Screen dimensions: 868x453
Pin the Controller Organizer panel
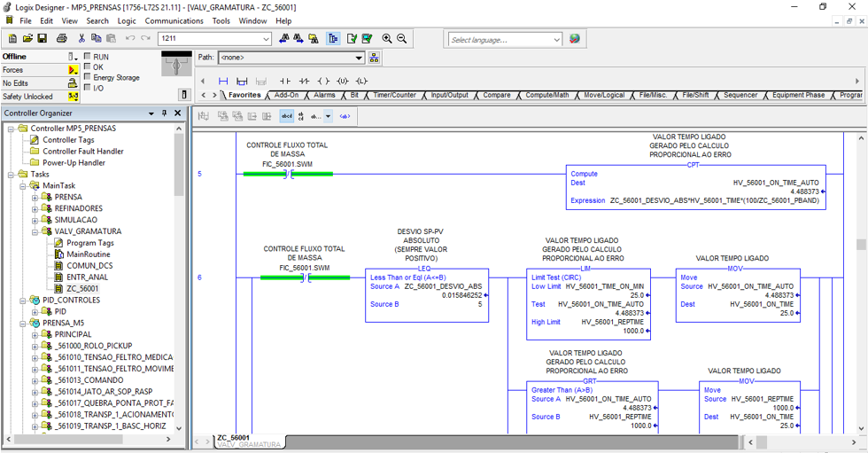point(165,113)
